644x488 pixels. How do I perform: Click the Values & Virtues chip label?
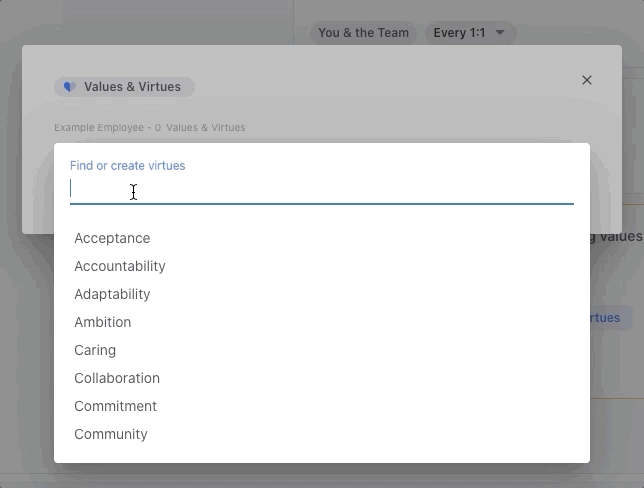pyautogui.click(x=133, y=87)
